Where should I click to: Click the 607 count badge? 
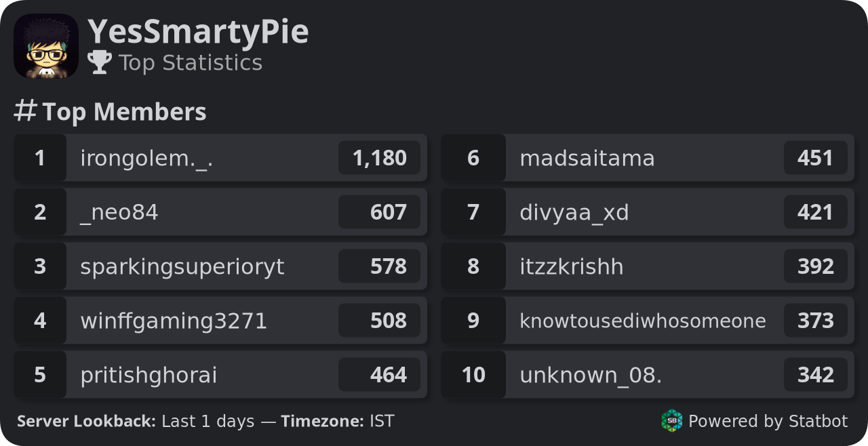(x=379, y=212)
